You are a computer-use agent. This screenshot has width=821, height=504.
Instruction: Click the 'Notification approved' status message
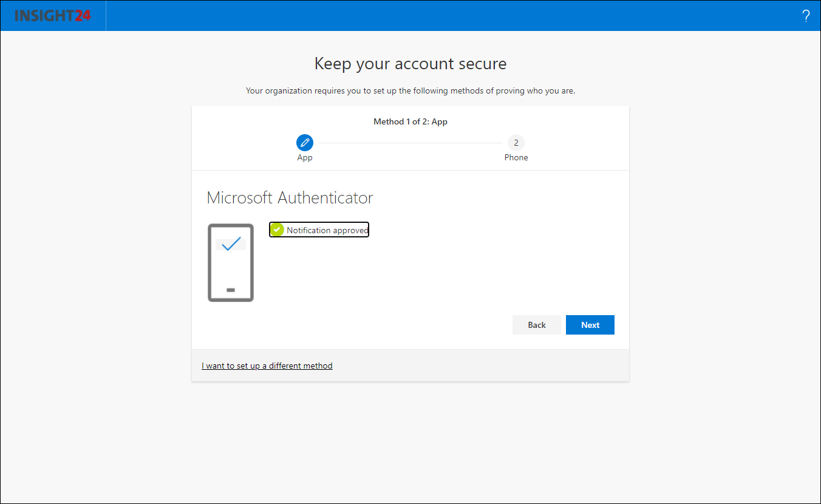pos(319,230)
